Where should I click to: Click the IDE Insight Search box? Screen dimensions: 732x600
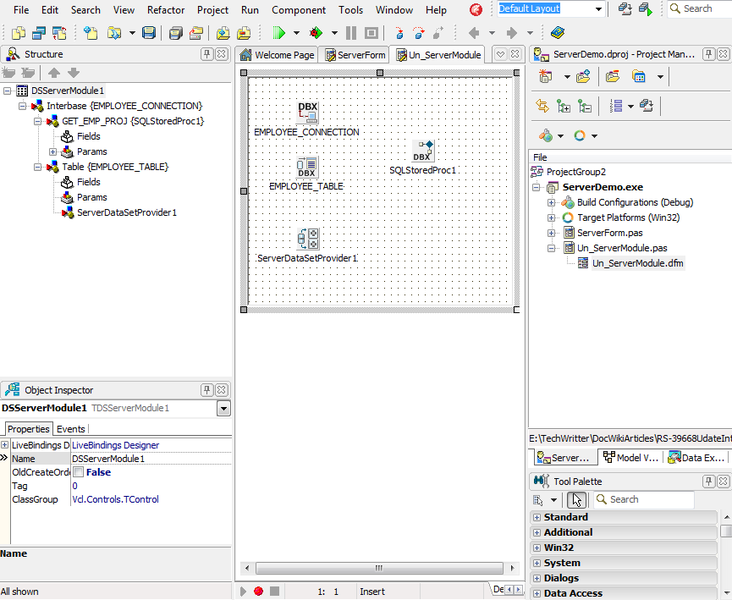point(699,9)
